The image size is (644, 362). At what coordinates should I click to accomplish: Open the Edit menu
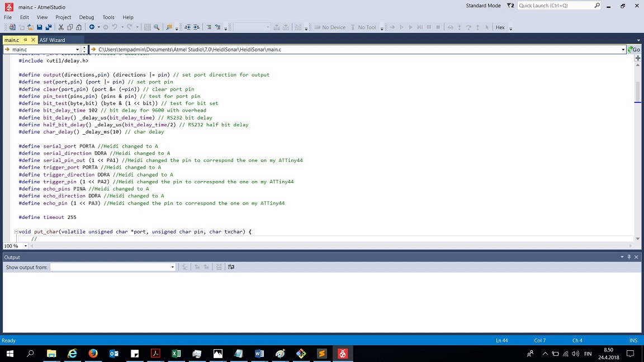coord(24,17)
